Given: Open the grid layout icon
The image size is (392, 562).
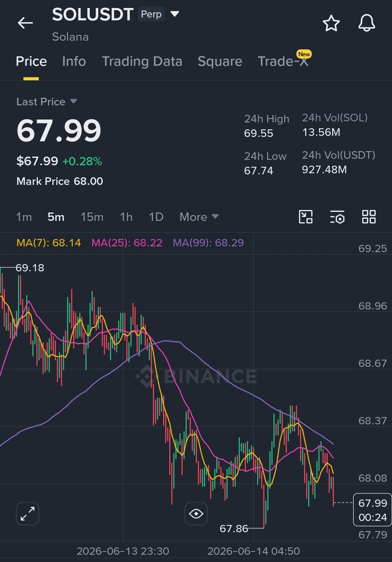Looking at the screenshot, I should (369, 217).
